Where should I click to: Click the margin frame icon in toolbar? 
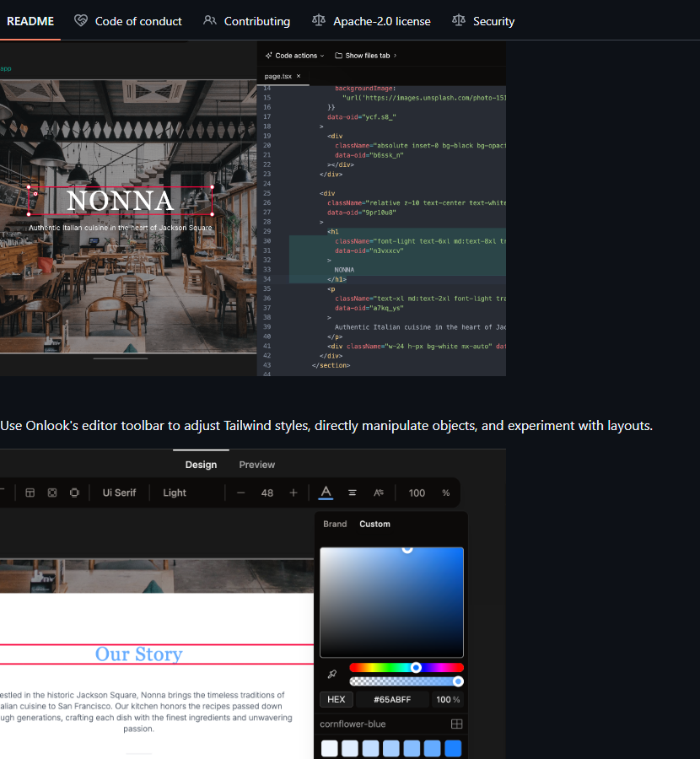74,493
